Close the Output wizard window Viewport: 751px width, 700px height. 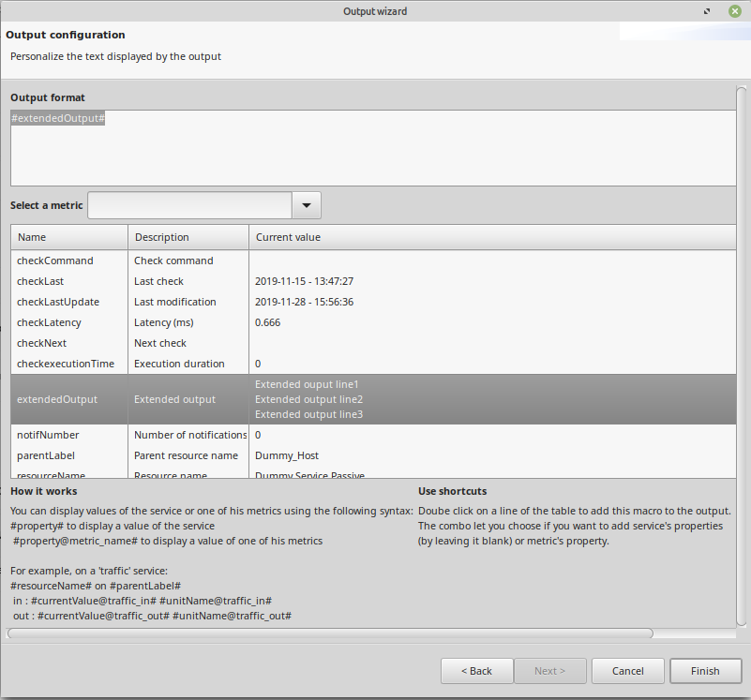point(735,11)
